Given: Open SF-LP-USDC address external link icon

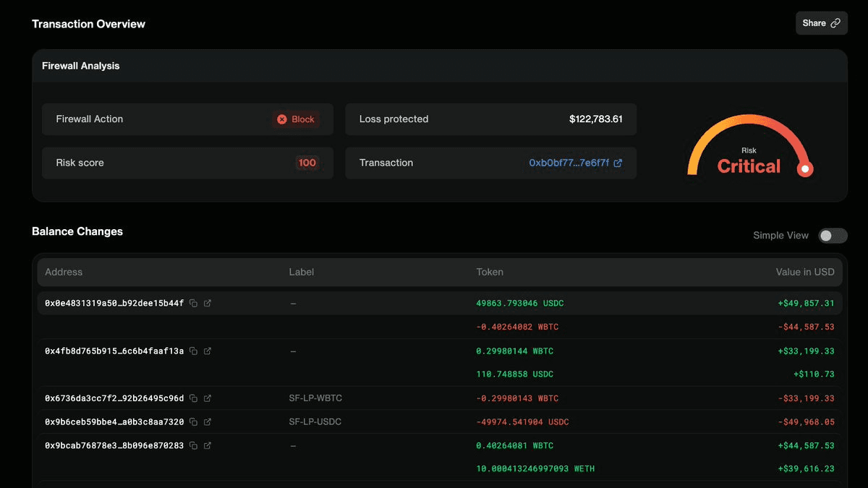Looking at the screenshot, I should pos(208,422).
